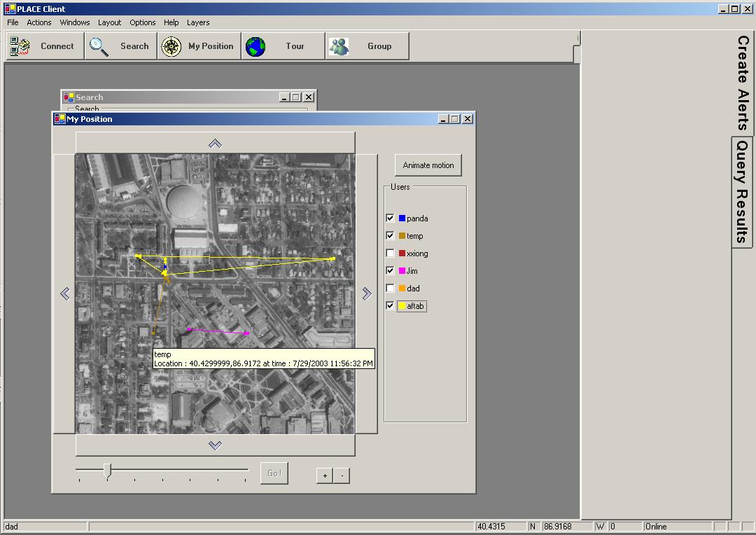Pan map right with right arrow
Screen dimensions: 756x535
366,294
